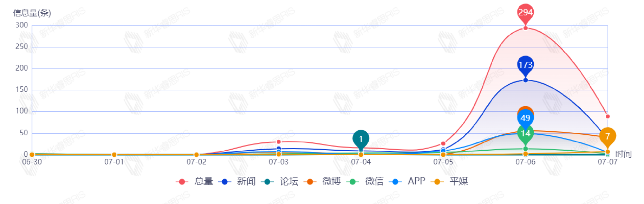Select the 总量 data point on 07-07
Viewport: 644px width, 204px height.
pos(608,116)
